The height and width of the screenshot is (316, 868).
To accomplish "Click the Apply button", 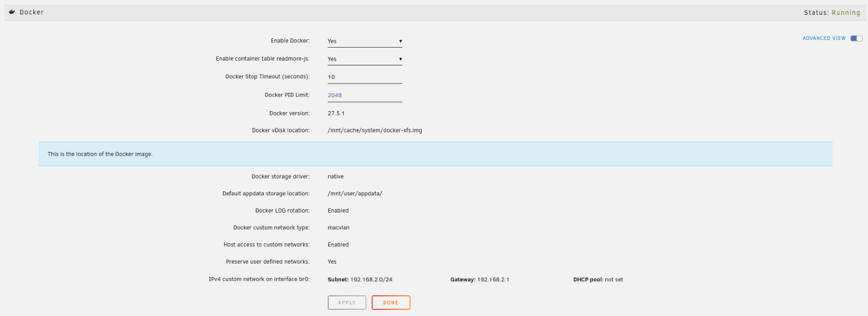I will click(x=347, y=303).
